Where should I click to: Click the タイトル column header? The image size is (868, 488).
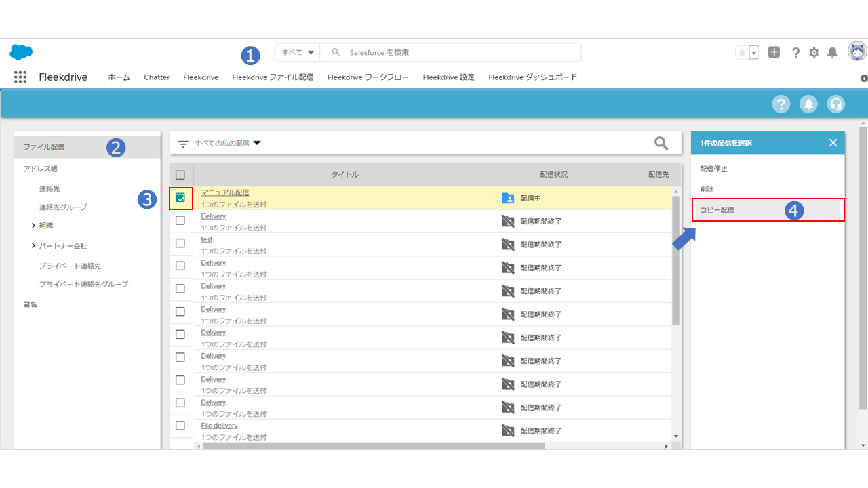coord(344,175)
